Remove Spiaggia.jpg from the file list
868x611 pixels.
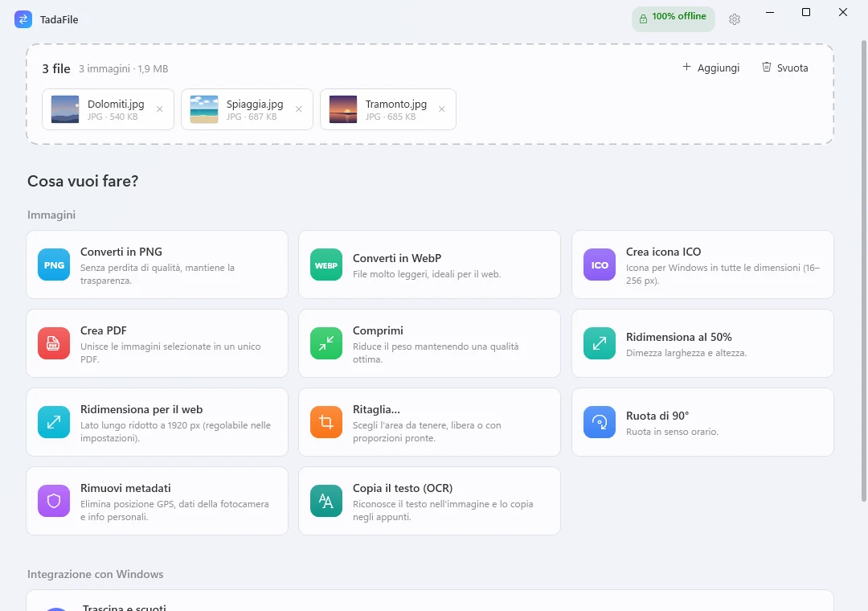[298, 109]
